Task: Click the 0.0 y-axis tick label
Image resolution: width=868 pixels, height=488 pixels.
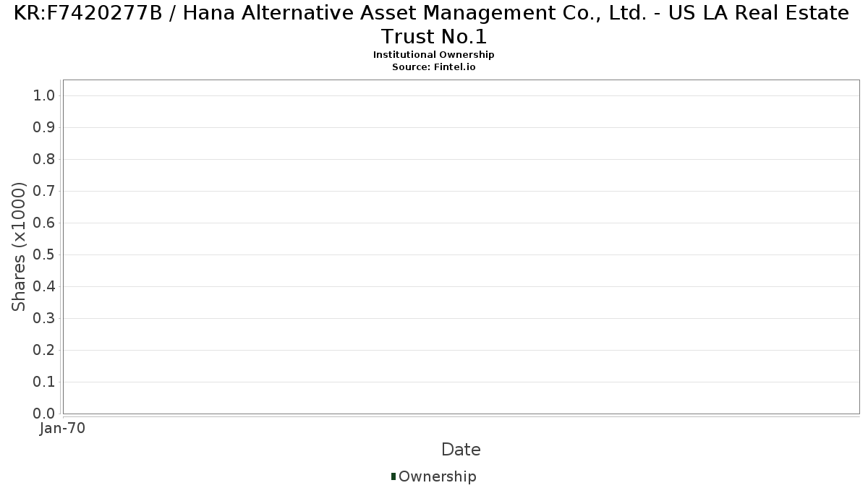Action: point(44,414)
